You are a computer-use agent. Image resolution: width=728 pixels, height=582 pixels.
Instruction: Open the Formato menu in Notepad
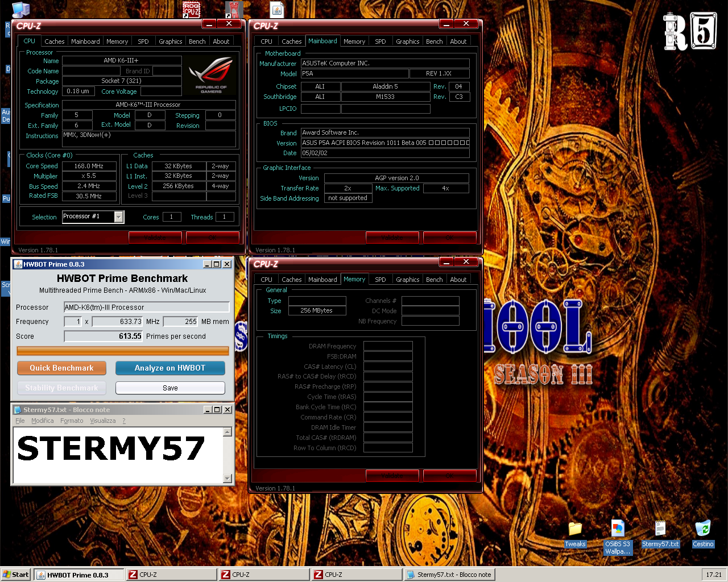pos(72,421)
